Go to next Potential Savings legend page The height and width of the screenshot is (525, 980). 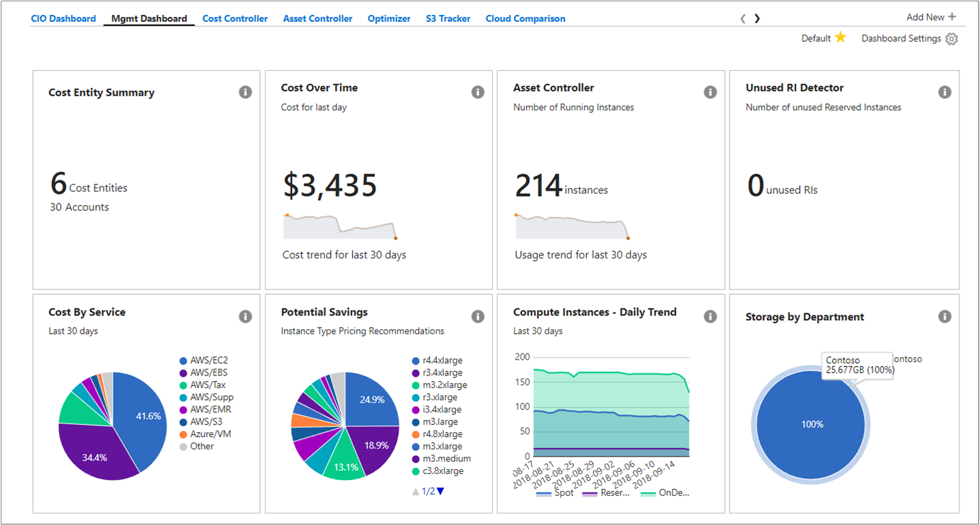[x=440, y=491]
